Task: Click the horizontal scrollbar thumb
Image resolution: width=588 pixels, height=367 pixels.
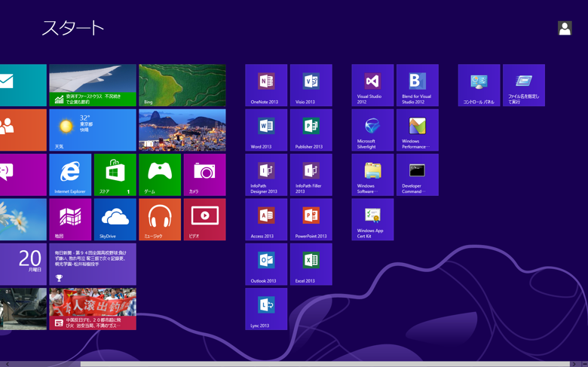Action: [x=325, y=364]
